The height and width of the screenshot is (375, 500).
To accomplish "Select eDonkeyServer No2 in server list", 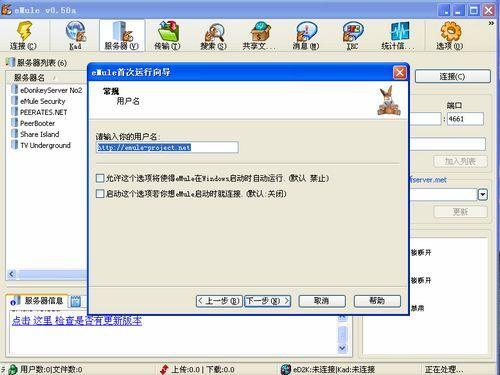I will (x=51, y=90).
